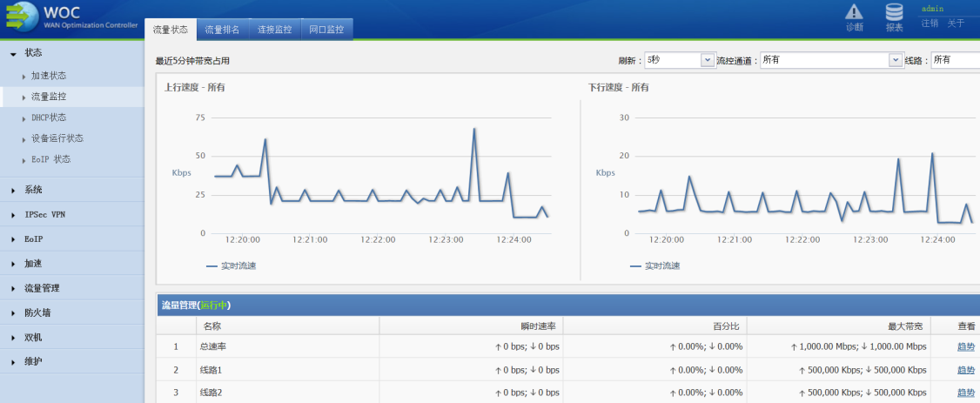980x403 pixels.
Task: Click the 注销 logout link
Action: 930,24
